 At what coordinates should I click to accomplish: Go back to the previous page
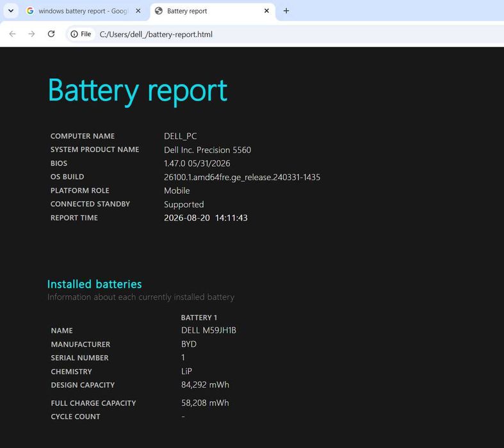[x=12, y=34]
